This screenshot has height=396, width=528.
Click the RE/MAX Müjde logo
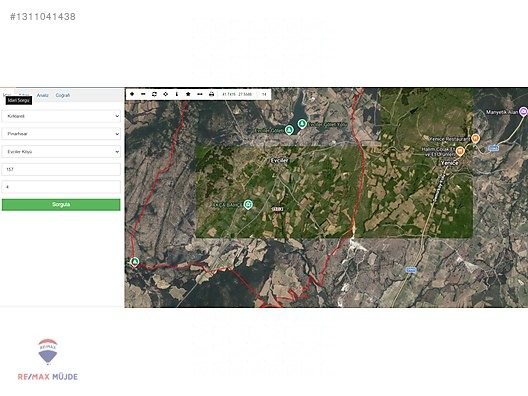point(48,360)
